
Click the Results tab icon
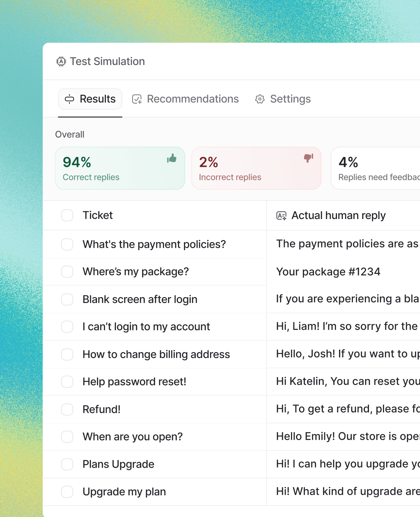(69, 99)
